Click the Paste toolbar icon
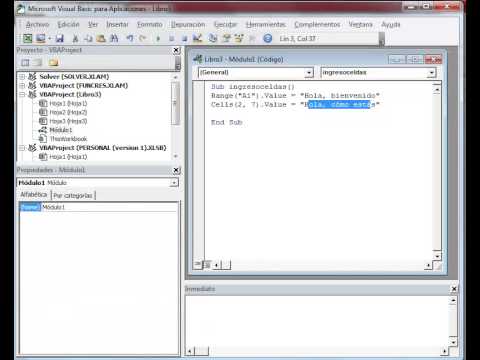This screenshot has height=360, width=480. 101,39
